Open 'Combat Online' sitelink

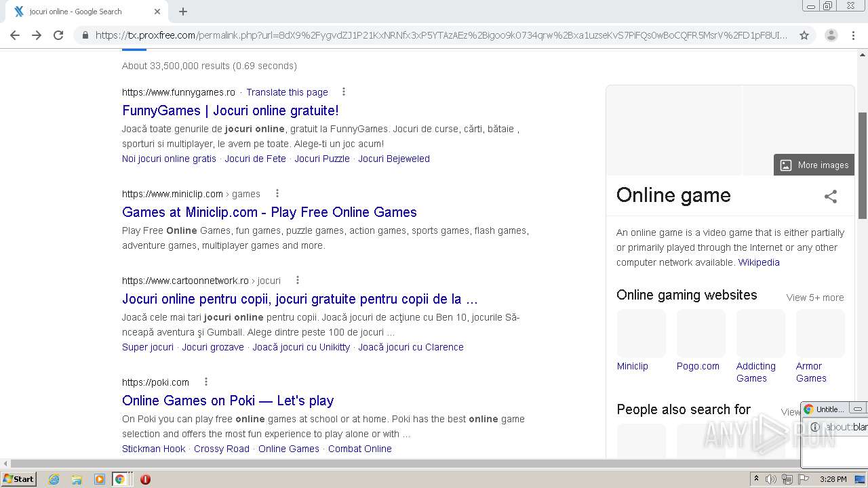coord(360,449)
